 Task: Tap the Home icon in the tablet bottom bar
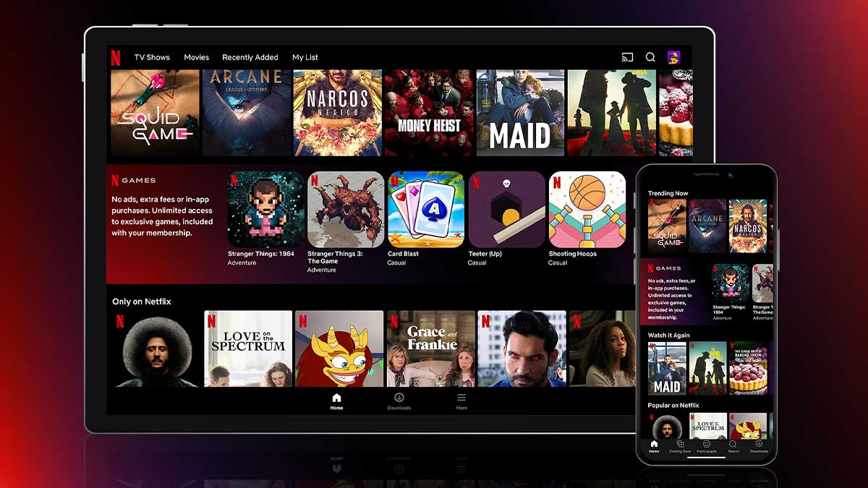click(x=336, y=398)
